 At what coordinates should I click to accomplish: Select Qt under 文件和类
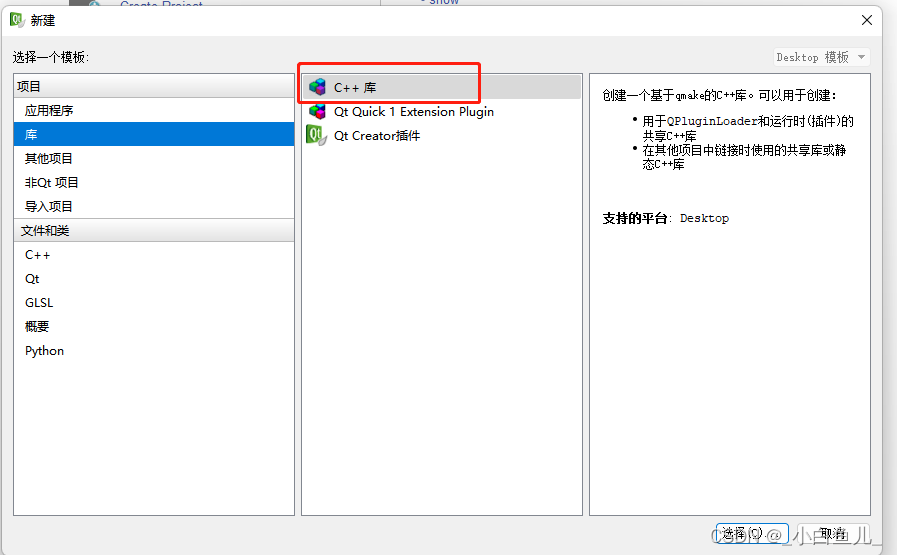(154, 279)
